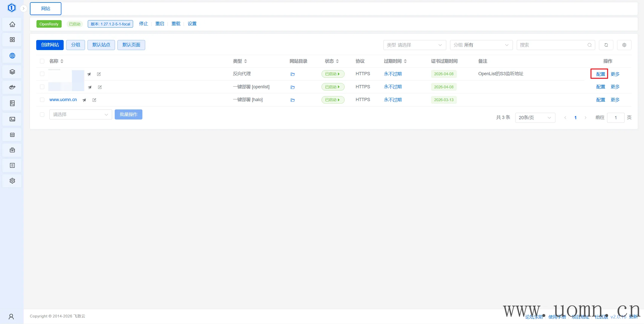Expand the 分组 所有 dropdown
The width and height of the screenshot is (644, 324).
coord(481,45)
